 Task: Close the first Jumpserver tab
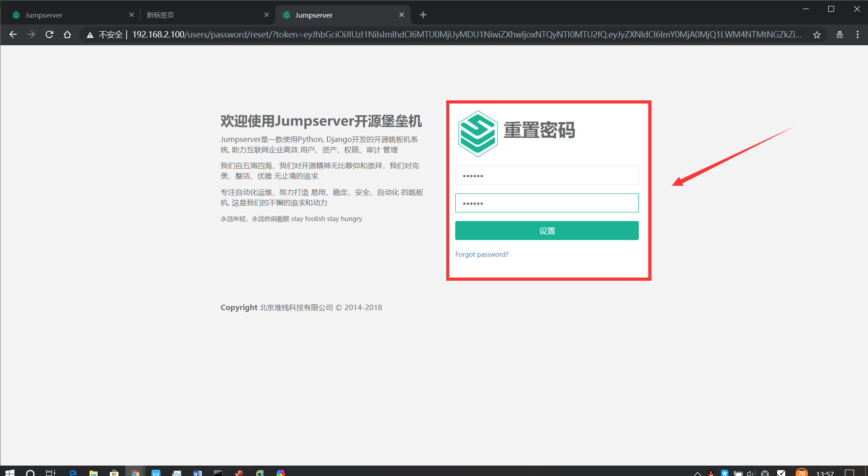pos(132,15)
